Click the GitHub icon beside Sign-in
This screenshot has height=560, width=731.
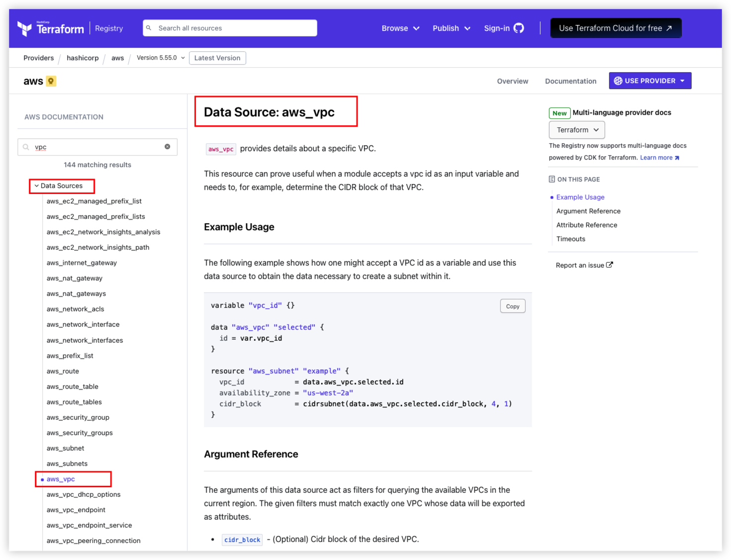pos(519,28)
